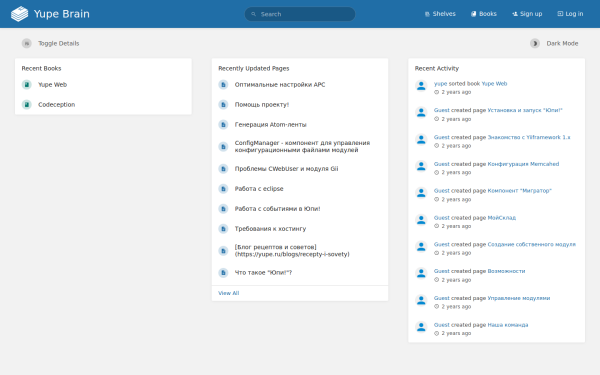Click page icon beside Генерация Atom-ленты
Viewport: 600px width, 375px height.
coord(223,124)
